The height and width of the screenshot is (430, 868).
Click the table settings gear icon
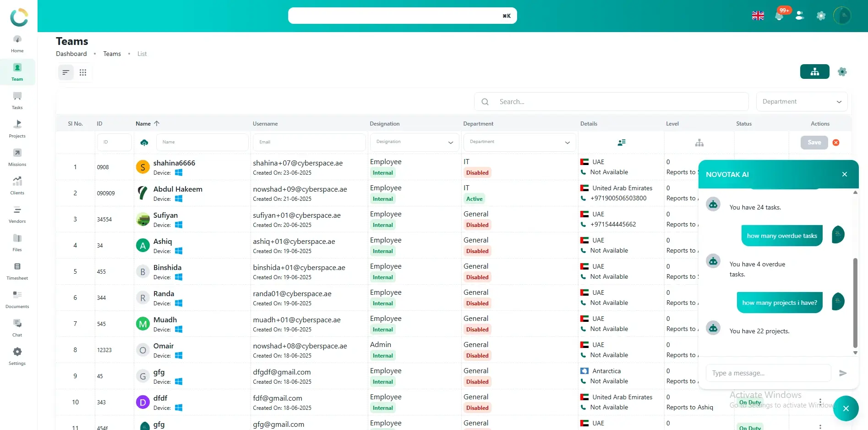click(x=842, y=72)
